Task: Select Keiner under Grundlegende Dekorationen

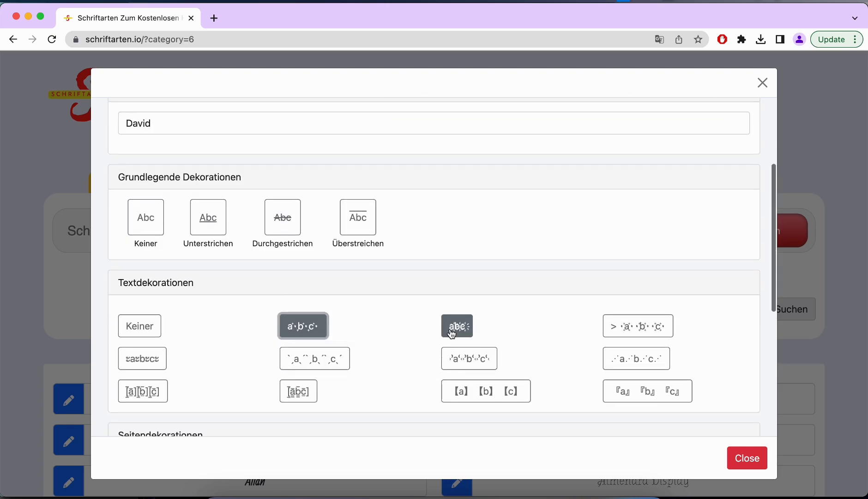Action: 145,217
